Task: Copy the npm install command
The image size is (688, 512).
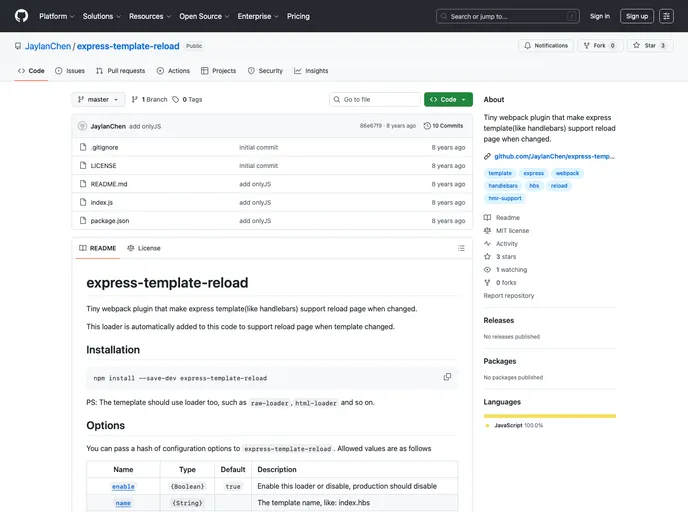Action: [447, 377]
